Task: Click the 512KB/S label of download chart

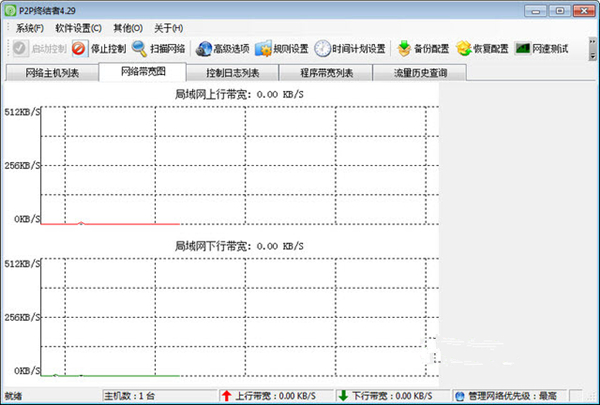Action: point(22,263)
